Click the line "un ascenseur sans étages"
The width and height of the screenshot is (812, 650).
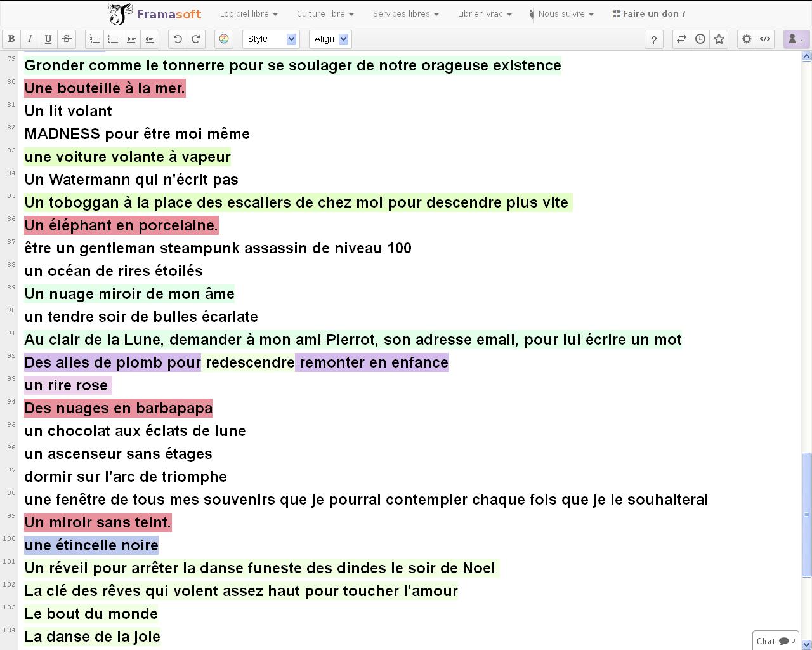(119, 454)
